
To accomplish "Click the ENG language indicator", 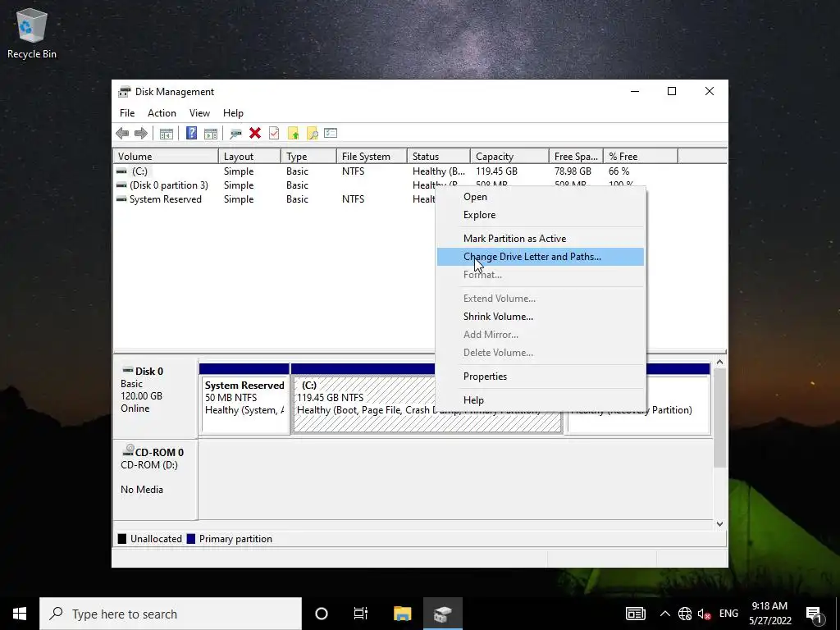I will [x=728, y=614].
